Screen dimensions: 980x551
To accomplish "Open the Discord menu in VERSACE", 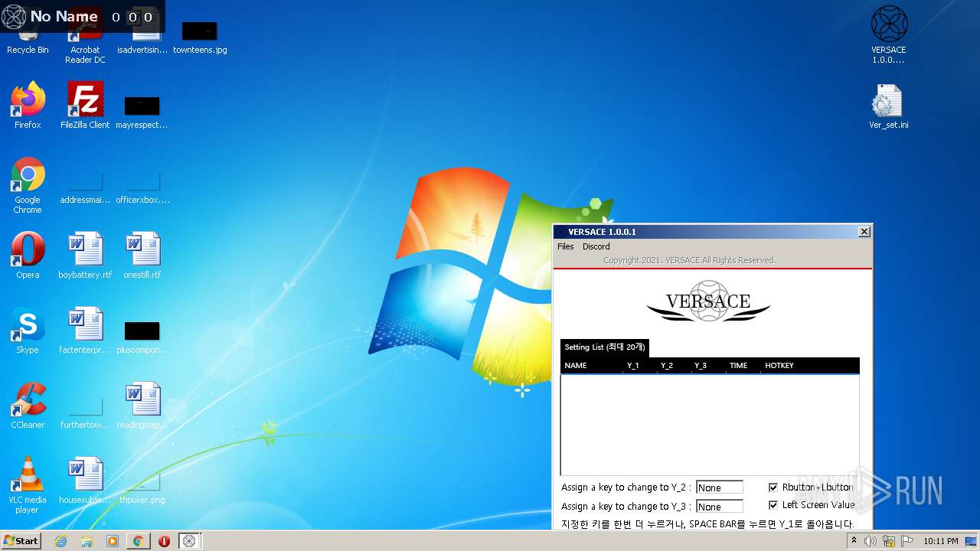I will coord(596,246).
